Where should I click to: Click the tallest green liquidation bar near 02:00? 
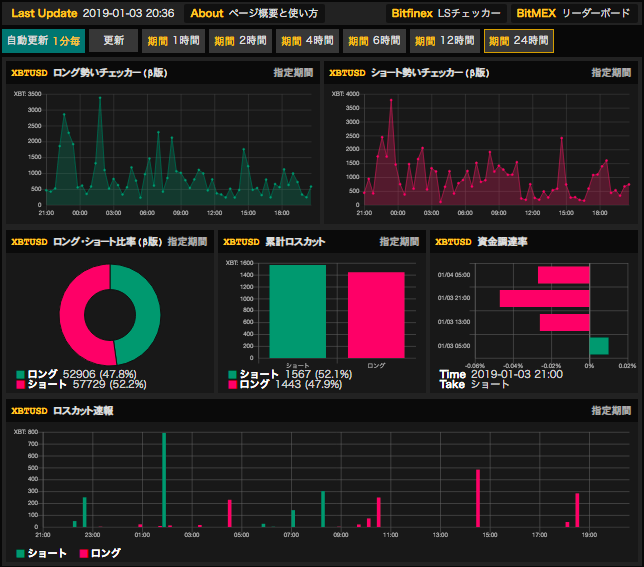pyautogui.click(x=164, y=480)
